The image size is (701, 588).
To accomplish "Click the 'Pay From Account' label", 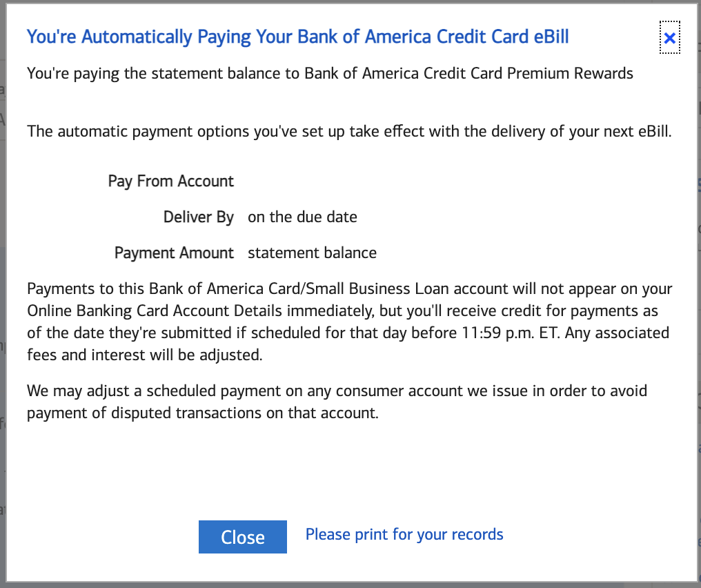I will click(171, 181).
